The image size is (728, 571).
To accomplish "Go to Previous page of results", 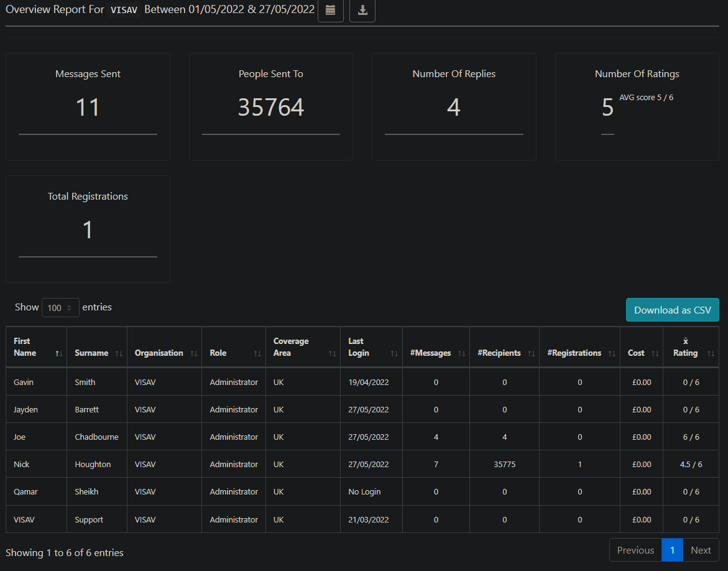I will click(x=635, y=550).
